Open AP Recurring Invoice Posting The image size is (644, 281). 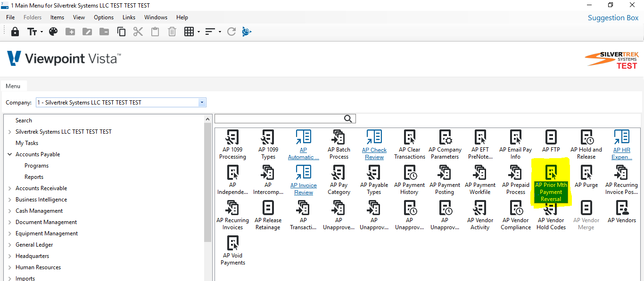(622, 180)
